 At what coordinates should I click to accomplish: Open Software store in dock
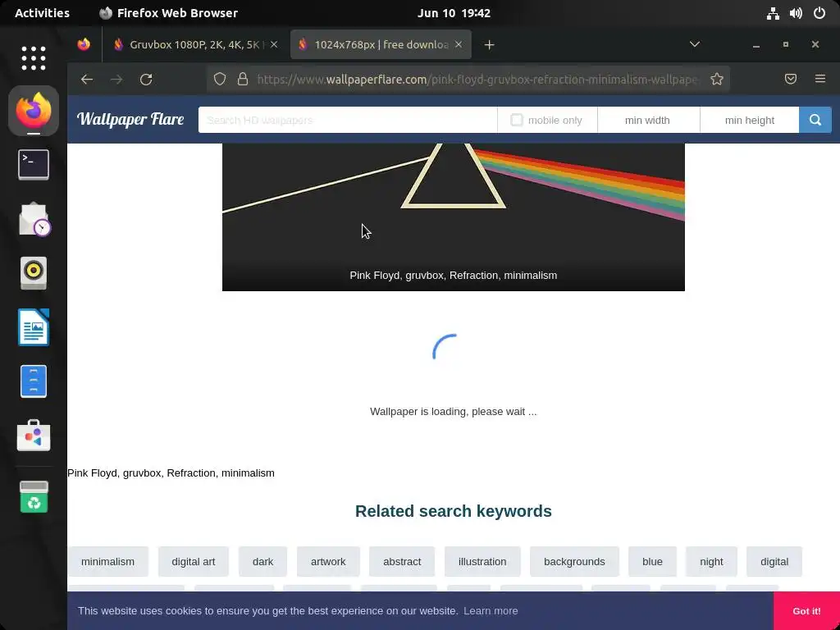click(33, 435)
